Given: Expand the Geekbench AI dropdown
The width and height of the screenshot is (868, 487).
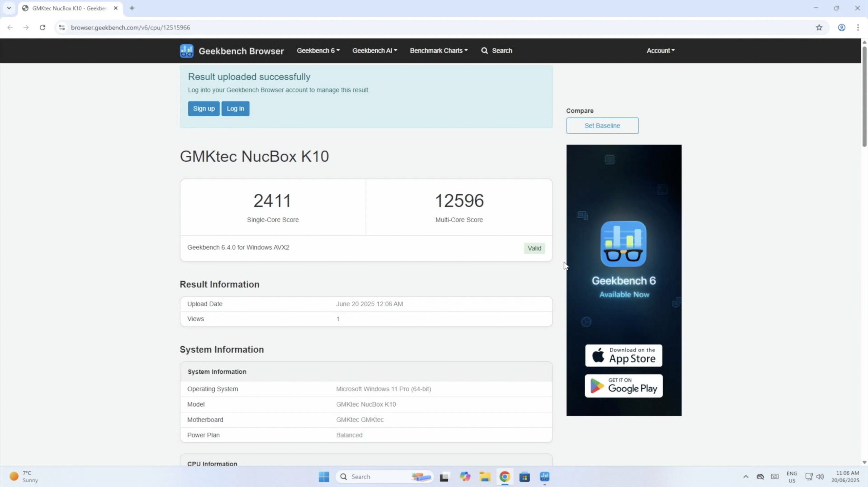Looking at the screenshot, I should coord(374,51).
